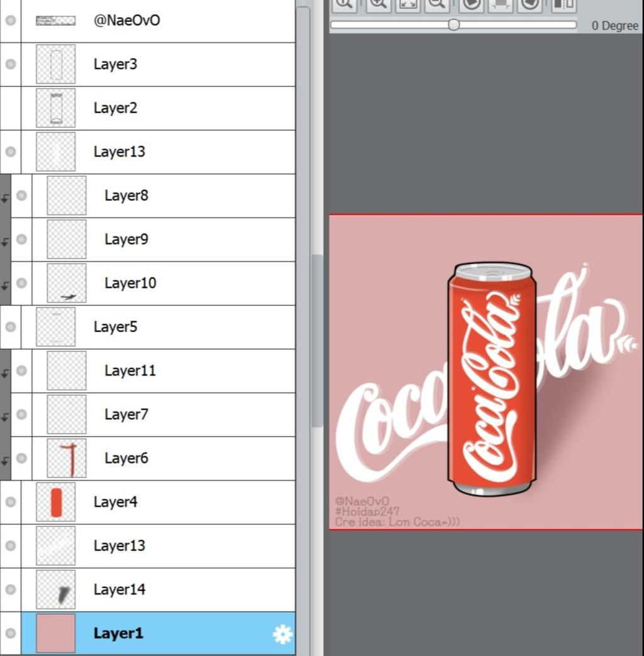
Task: Hide Layer11
Action: pos(21,370)
